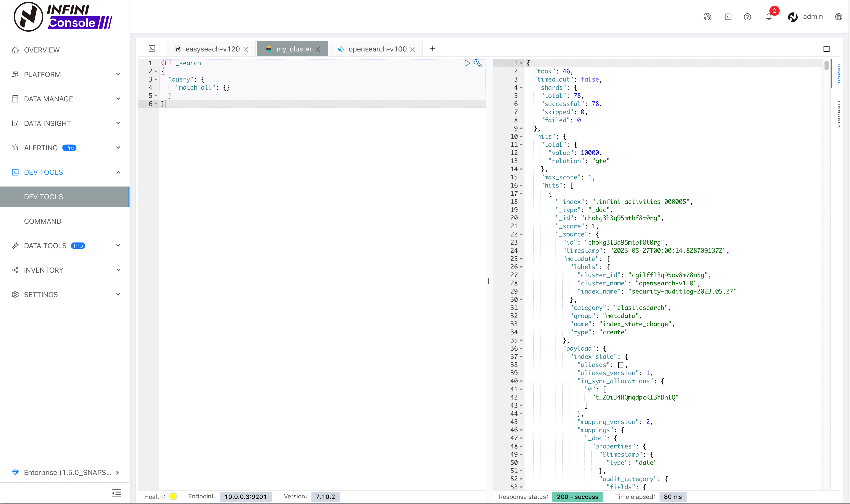
Task: Collapse the DEV TOOLS parent menu
Action: pos(65,172)
